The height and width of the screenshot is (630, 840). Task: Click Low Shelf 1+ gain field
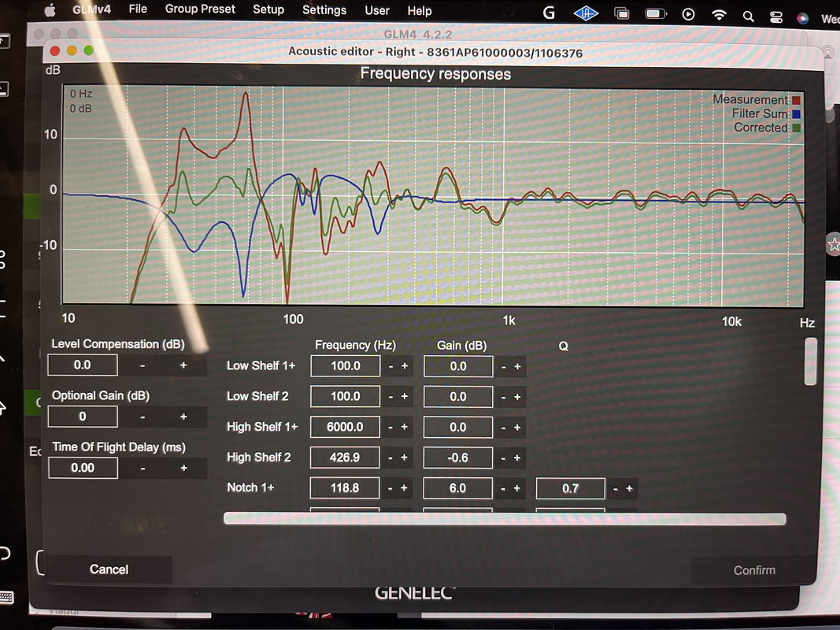(x=458, y=366)
